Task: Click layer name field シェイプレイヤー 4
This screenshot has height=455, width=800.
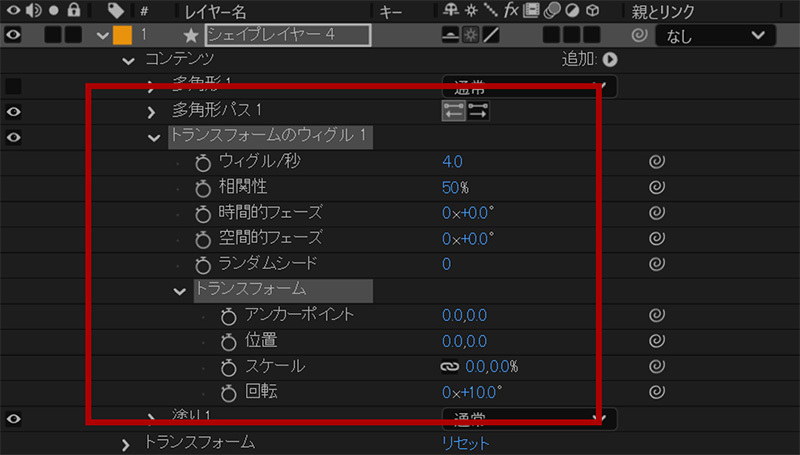Action: tap(288, 35)
